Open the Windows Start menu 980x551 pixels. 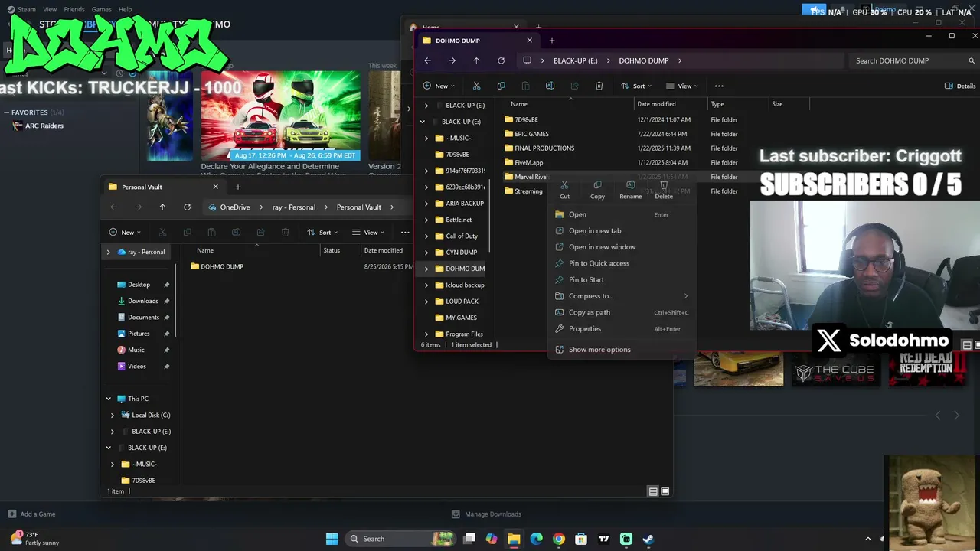click(x=332, y=539)
